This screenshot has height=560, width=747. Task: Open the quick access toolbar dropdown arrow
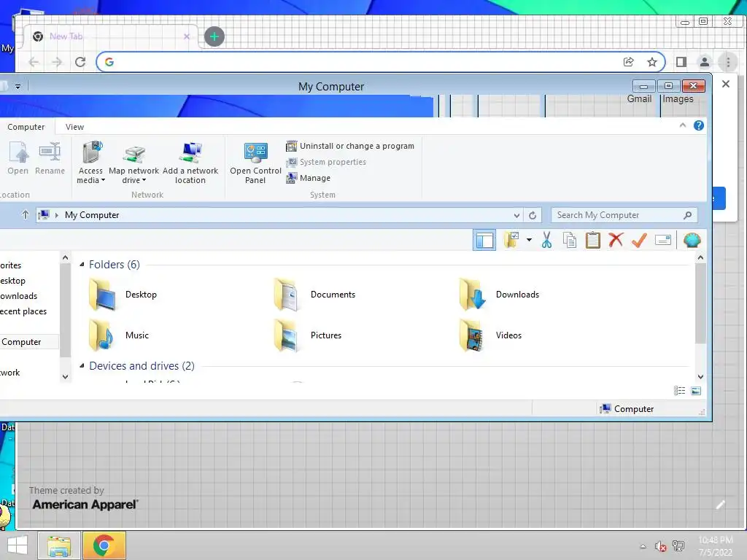coord(18,87)
